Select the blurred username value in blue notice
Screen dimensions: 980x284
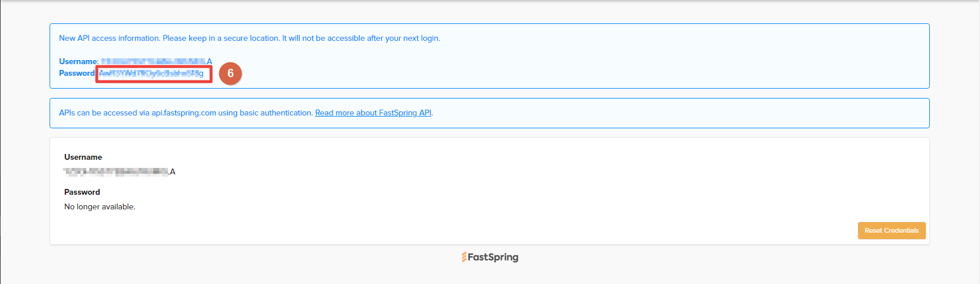156,61
